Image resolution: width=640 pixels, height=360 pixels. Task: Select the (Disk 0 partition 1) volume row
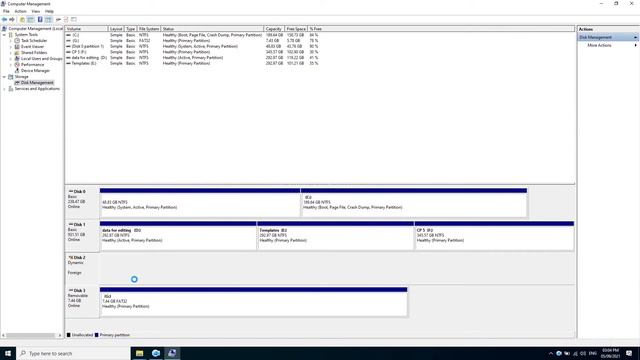(x=192, y=47)
